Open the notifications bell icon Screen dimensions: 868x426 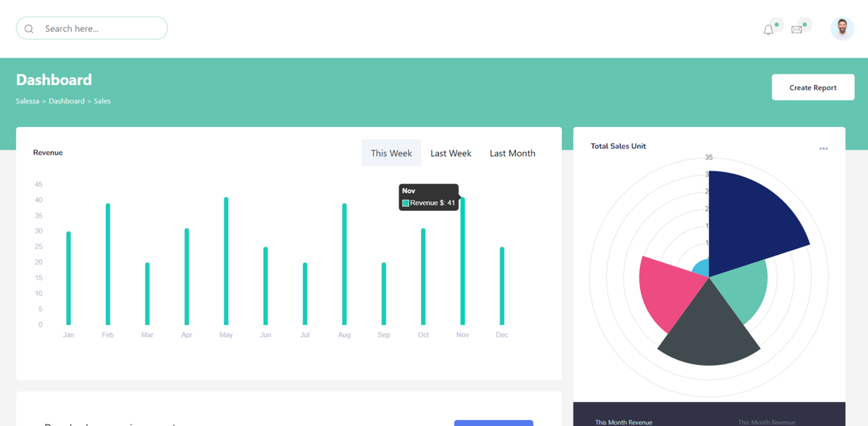click(x=768, y=30)
